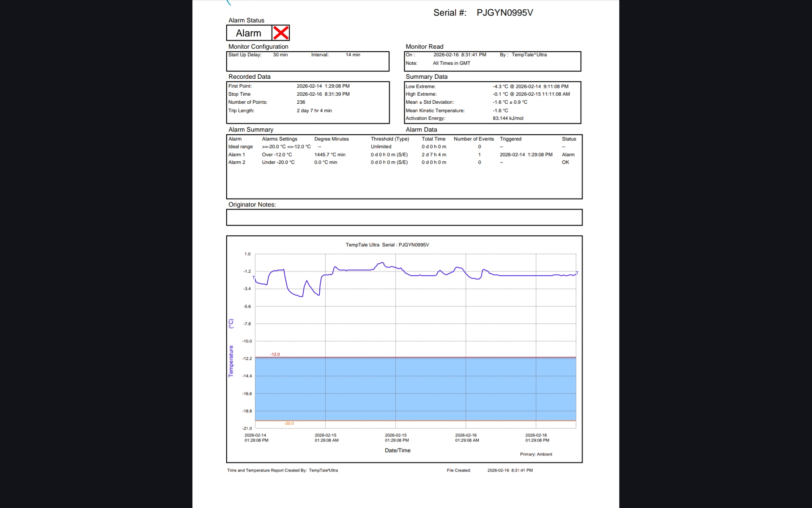The width and height of the screenshot is (812, 508).
Task: Click the orange -20.0 threshold label on graph
Action: tap(289, 423)
